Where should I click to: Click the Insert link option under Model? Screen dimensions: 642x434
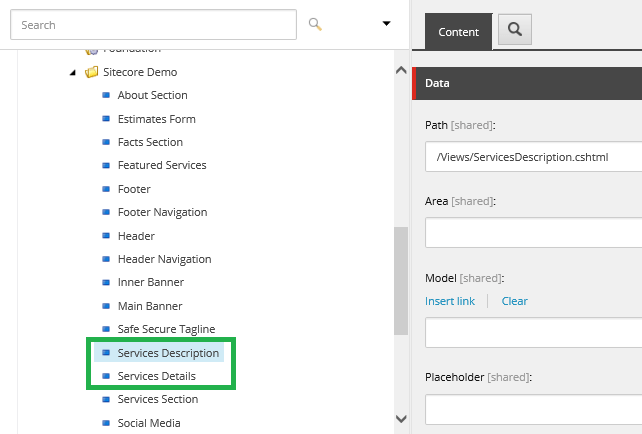450,301
